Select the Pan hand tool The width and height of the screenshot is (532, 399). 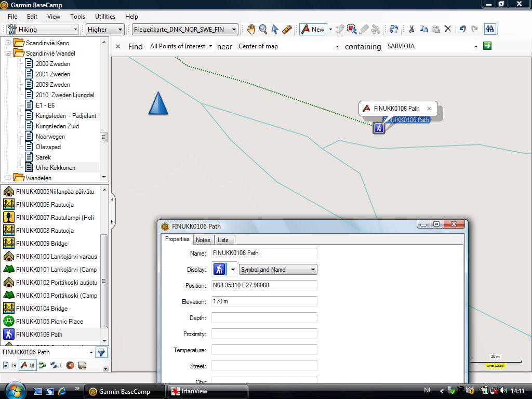point(251,30)
